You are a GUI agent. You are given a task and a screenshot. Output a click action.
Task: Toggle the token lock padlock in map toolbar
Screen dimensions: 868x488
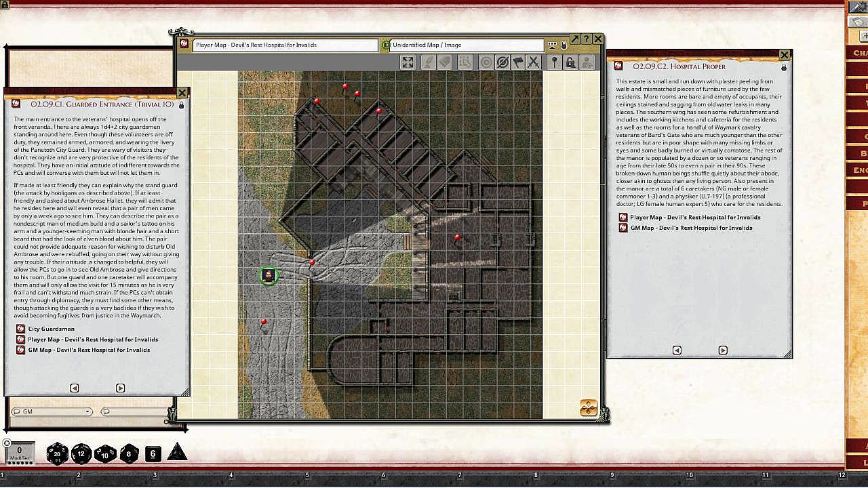(x=570, y=62)
